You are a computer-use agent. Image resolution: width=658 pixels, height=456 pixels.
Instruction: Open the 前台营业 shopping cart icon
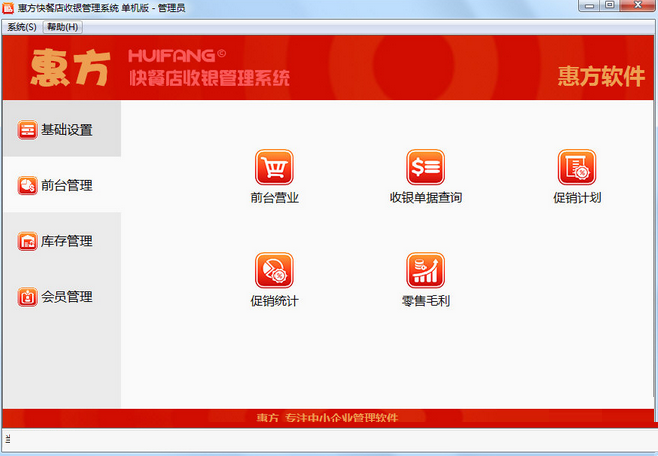tap(274, 167)
